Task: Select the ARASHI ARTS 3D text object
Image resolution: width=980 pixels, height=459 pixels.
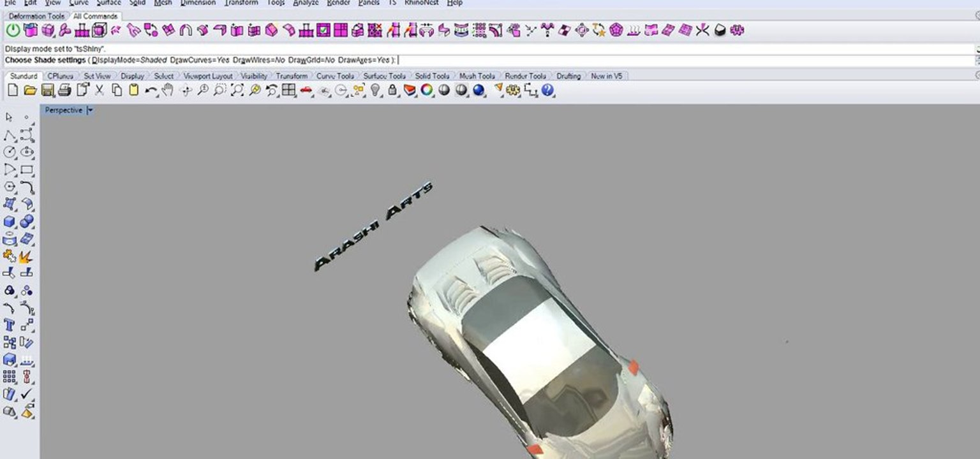Action: pyautogui.click(x=374, y=227)
